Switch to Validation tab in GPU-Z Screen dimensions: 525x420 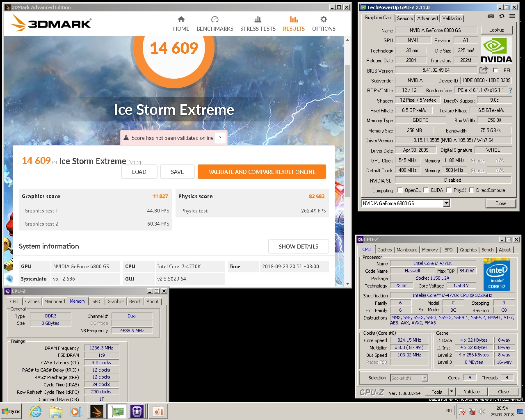(x=452, y=18)
